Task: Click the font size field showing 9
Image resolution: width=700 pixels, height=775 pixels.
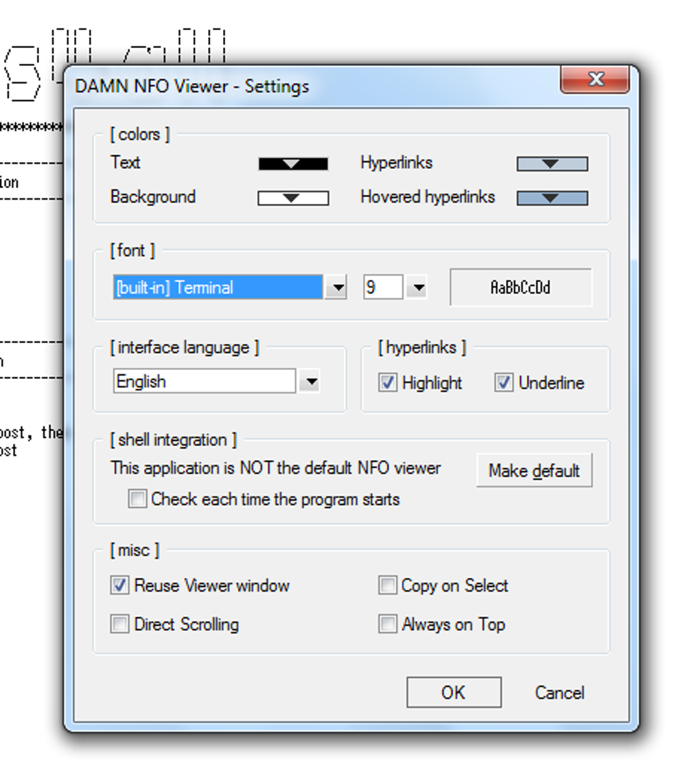Action: click(383, 287)
